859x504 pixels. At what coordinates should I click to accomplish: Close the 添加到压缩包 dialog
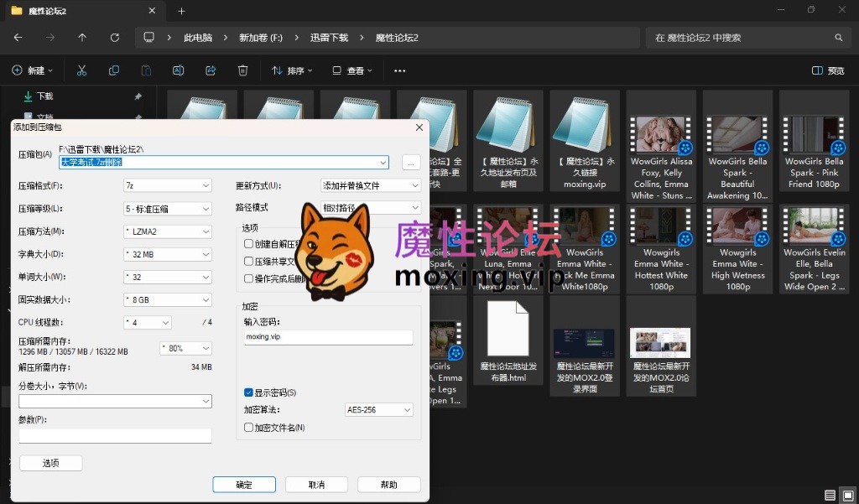tap(419, 127)
